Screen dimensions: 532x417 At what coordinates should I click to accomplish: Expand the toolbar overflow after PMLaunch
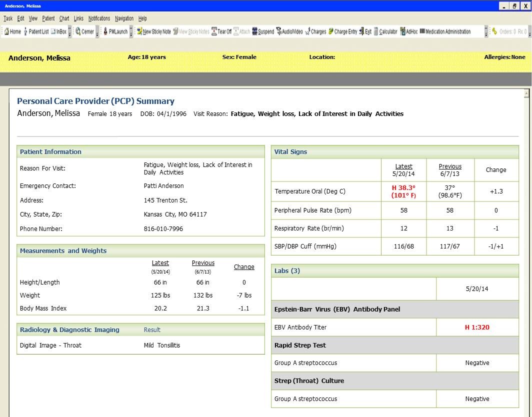coord(131,31)
